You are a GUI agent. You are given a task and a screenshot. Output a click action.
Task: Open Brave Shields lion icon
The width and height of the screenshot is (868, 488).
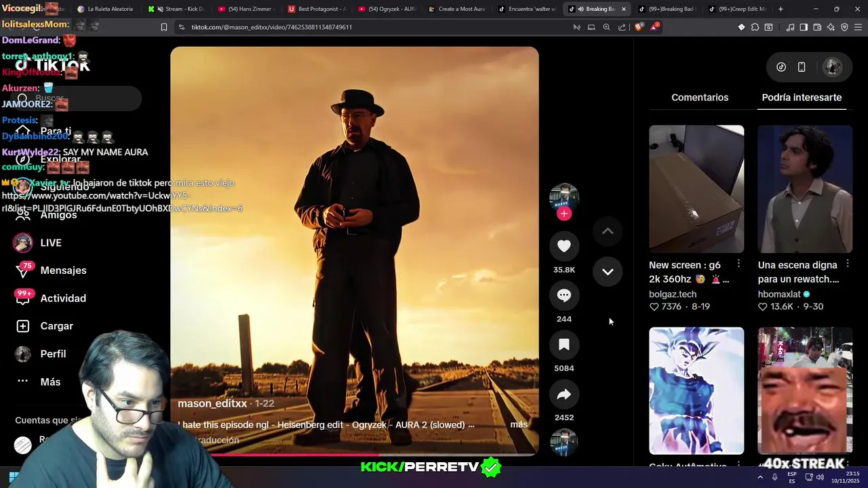coord(639,27)
